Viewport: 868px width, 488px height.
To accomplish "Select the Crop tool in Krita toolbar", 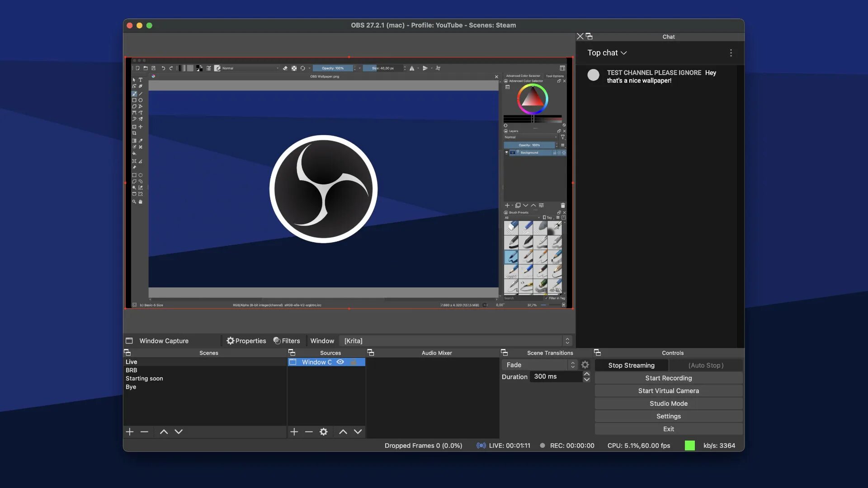I will coord(134,133).
